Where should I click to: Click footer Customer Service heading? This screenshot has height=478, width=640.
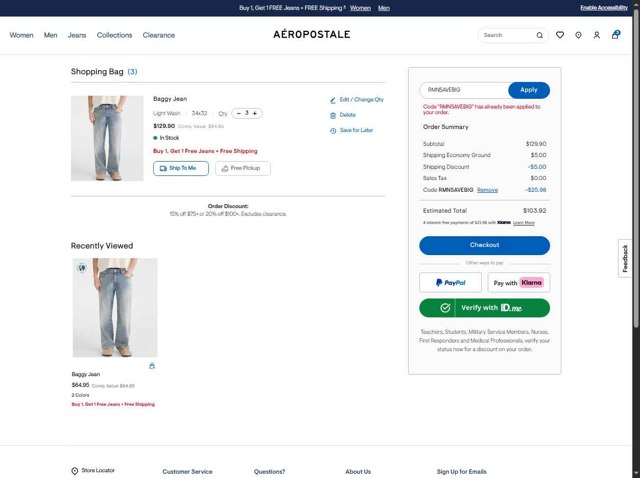tap(187, 472)
